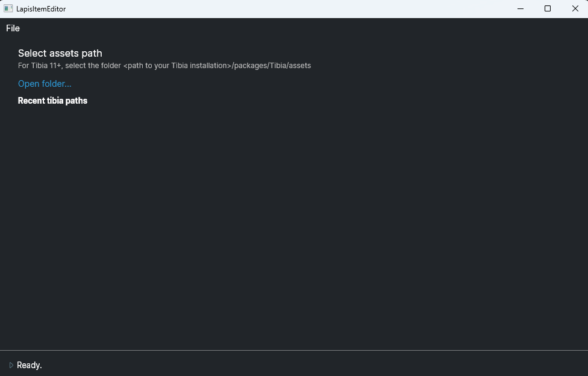Click the Recent tibia paths label

pyautogui.click(x=52, y=101)
